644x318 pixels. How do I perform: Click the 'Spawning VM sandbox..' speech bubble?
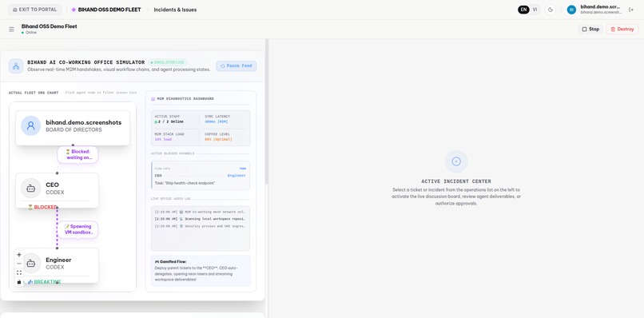coord(78,229)
